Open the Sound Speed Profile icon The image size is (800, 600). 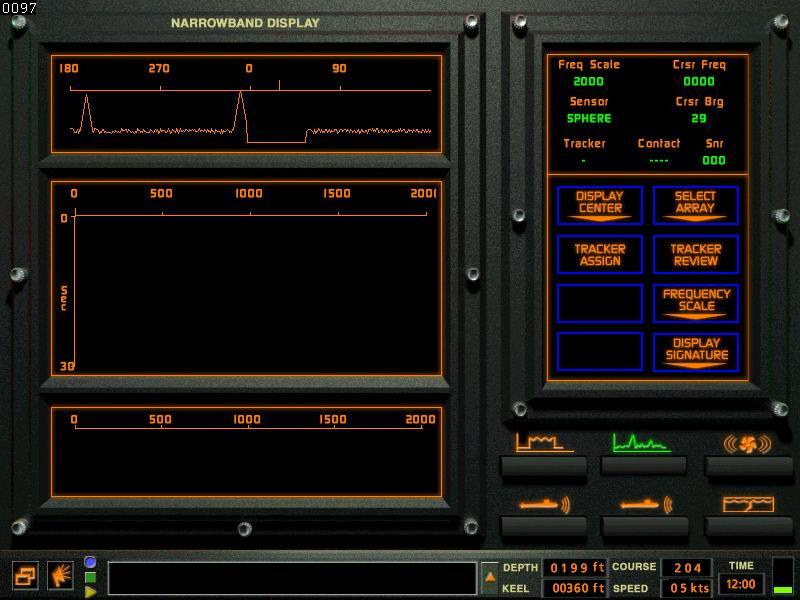pyautogui.click(x=748, y=505)
